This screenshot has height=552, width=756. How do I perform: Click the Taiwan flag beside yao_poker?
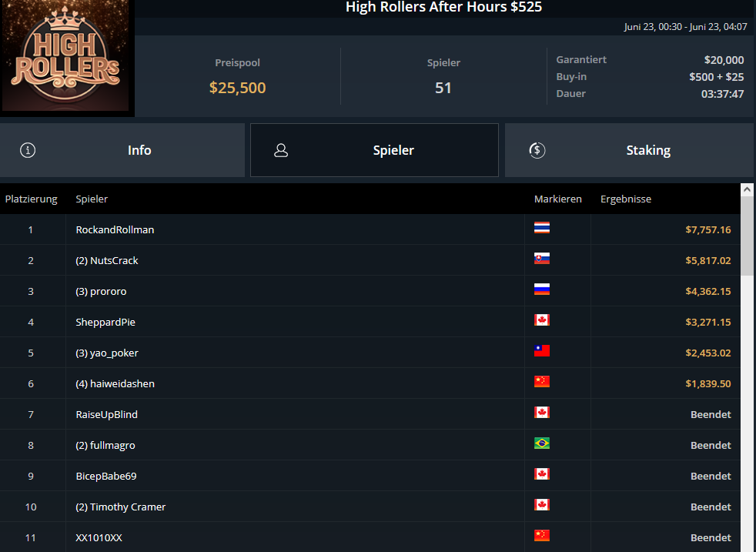click(x=542, y=351)
